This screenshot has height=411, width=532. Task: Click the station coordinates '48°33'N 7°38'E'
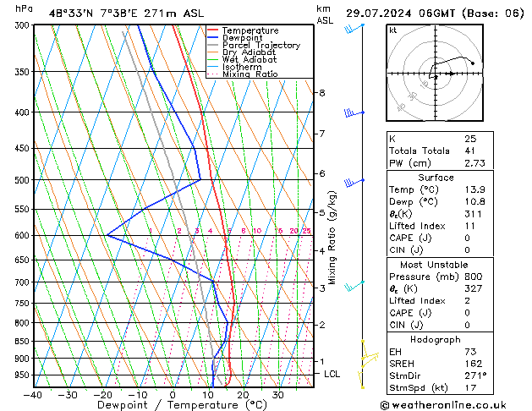(x=93, y=14)
